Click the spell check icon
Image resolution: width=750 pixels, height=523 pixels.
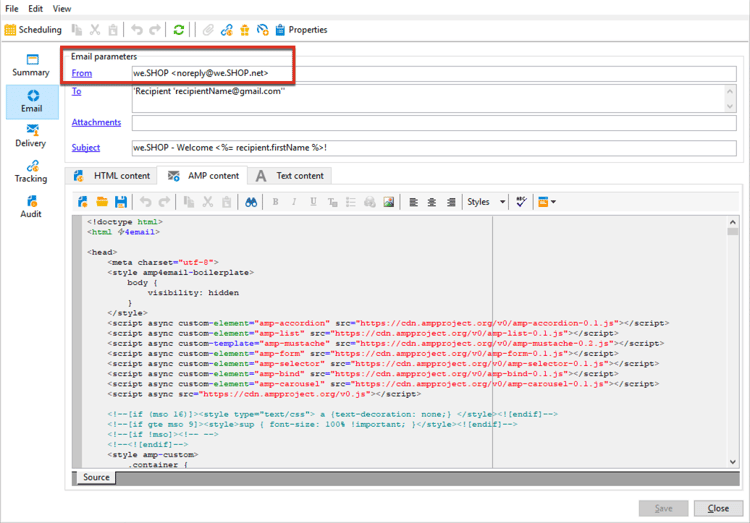(521, 202)
